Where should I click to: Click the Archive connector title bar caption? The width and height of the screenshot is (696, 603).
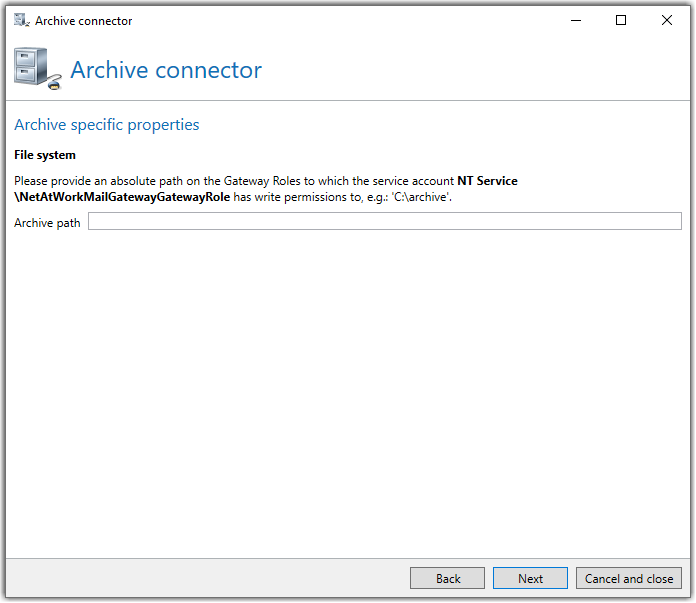pos(83,21)
